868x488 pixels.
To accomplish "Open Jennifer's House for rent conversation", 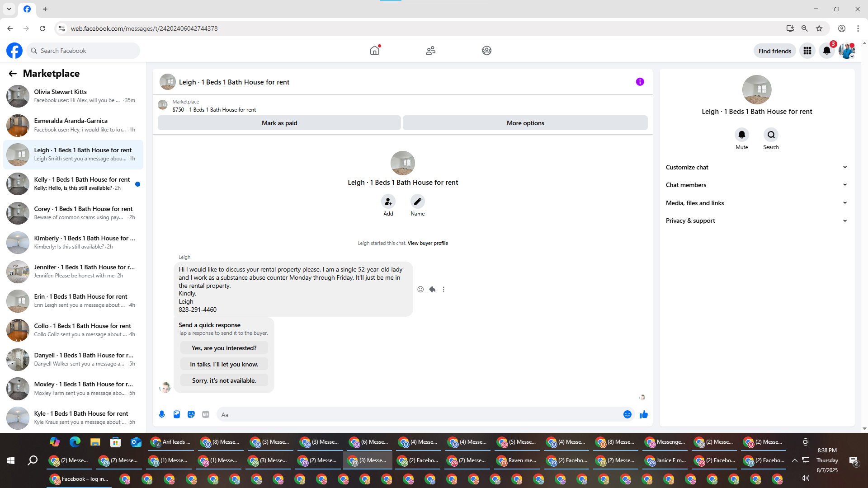I will coord(73,272).
